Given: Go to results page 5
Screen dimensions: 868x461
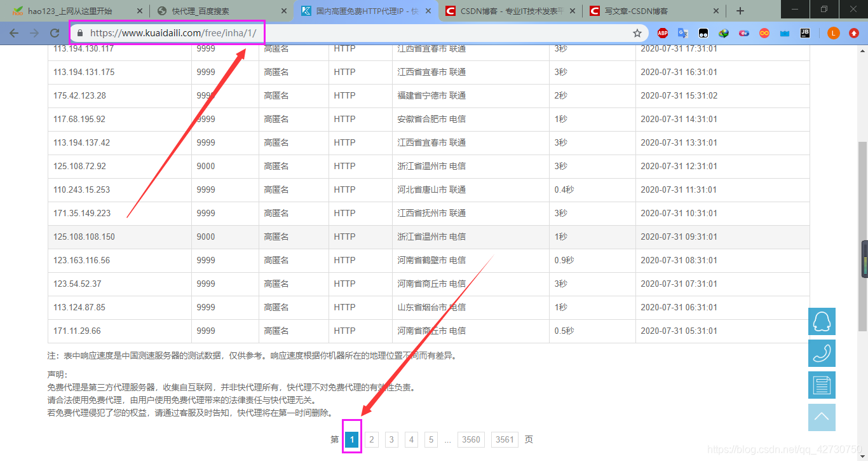Looking at the screenshot, I should [431, 439].
